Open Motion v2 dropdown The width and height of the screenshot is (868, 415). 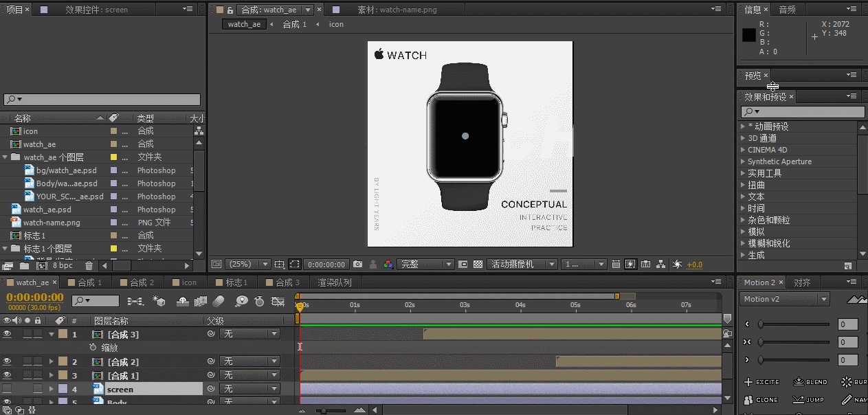tap(785, 299)
